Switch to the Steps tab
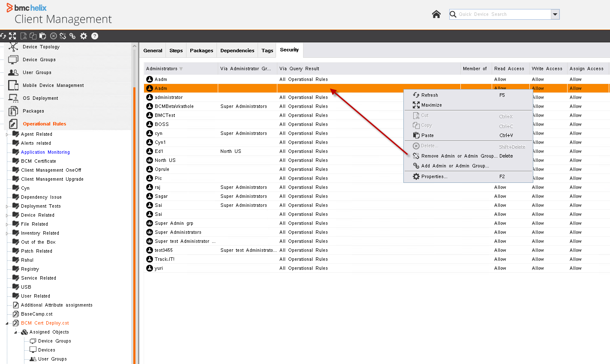 (x=176, y=51)
